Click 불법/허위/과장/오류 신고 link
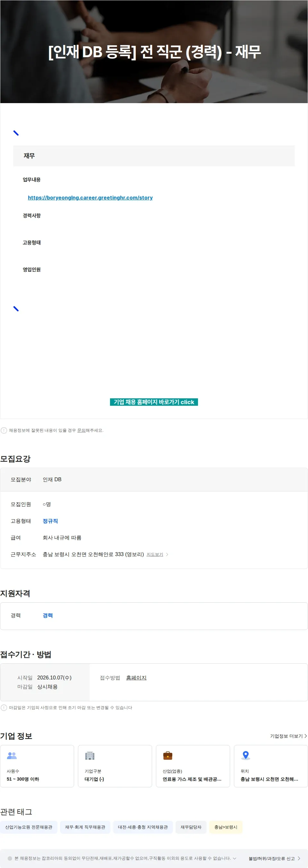This screenshot has height=868, width=308. pos(272,859)
